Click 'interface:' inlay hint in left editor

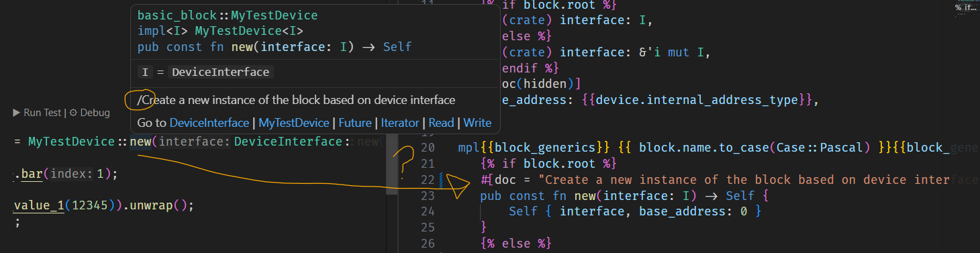click(195, 142)
